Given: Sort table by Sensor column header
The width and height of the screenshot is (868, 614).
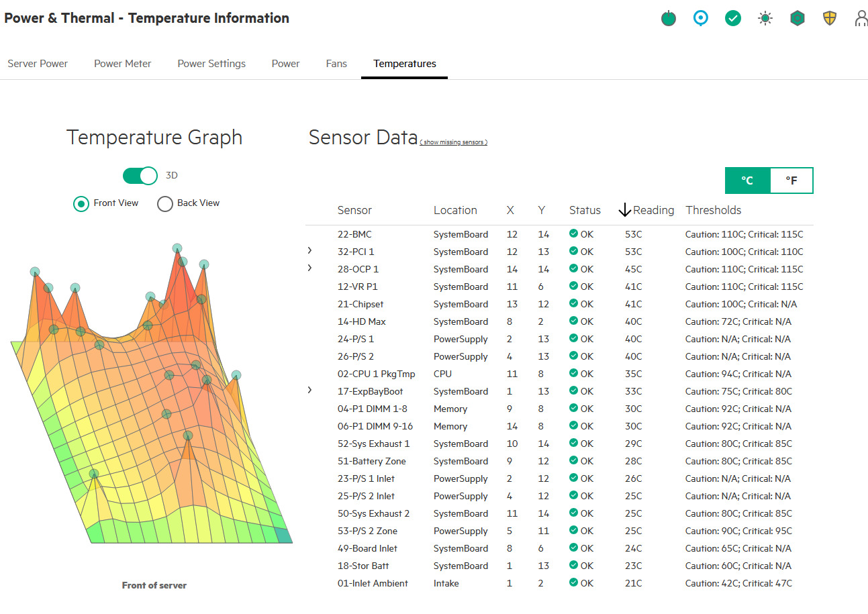Looking at the screenshot, I should pyautogui.click(x=354, y=210).
